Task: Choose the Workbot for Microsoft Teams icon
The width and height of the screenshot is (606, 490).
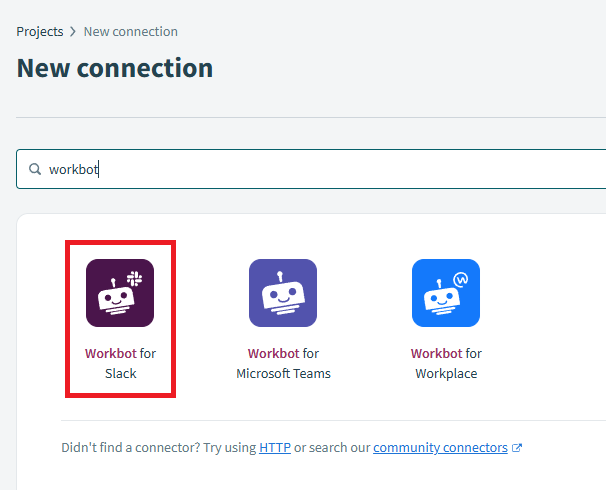Action: pyautogui.click(x=283, y=293)
